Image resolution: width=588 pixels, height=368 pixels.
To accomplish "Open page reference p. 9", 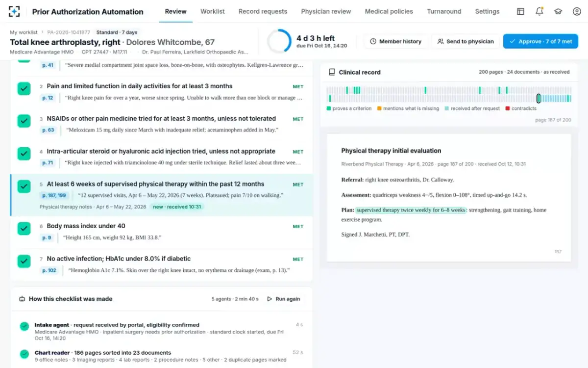I will (x=47, y=237).
